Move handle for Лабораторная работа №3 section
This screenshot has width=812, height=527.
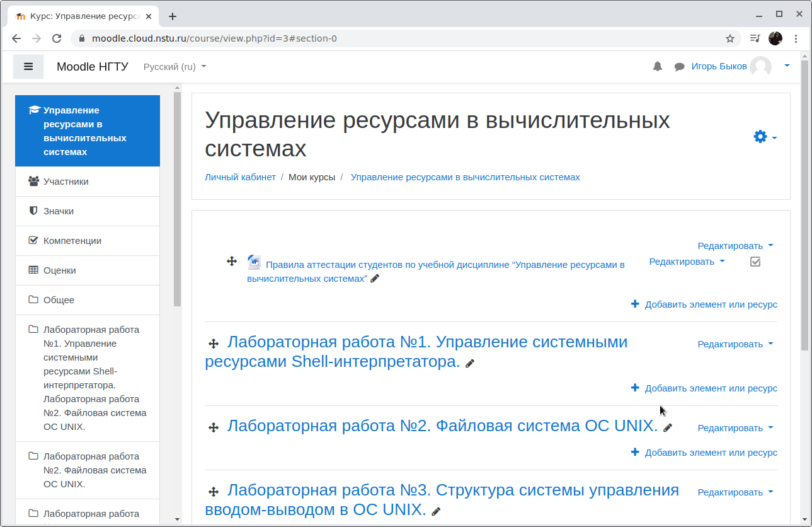214,492
